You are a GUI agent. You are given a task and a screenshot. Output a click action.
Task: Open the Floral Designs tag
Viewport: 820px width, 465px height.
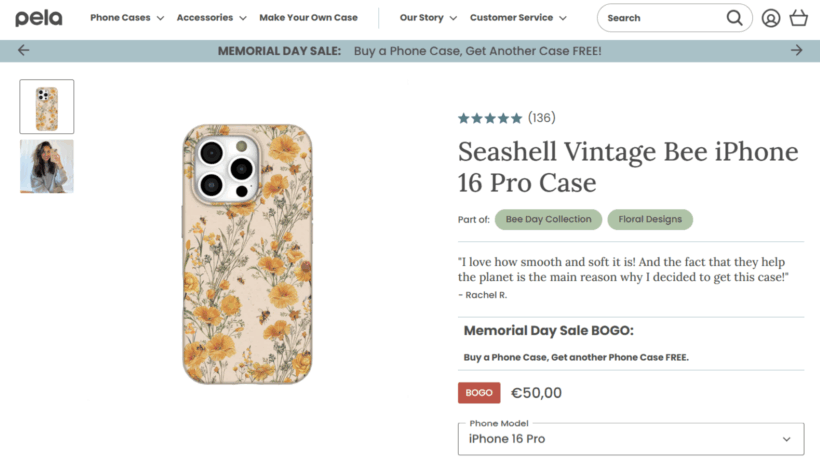pos(650,219)
